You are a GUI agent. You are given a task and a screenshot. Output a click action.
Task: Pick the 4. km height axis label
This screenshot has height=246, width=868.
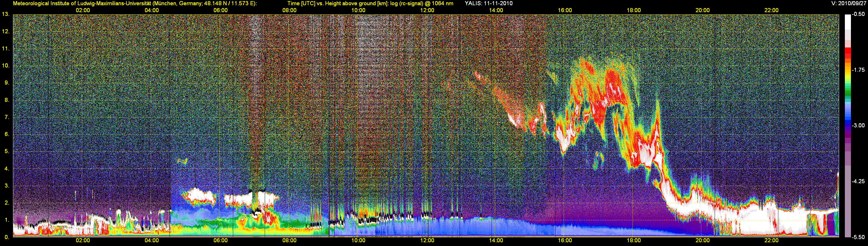point(6,168)
